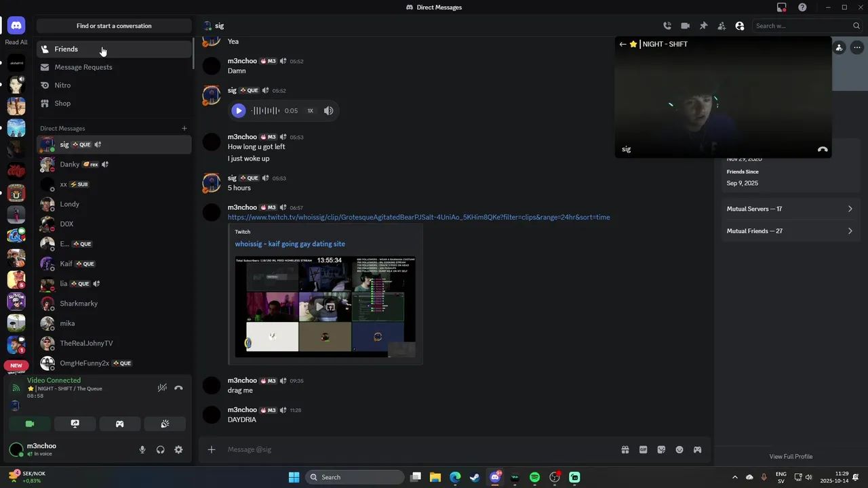The height and width of the screenshot is (488, 868).
Task: Open Spotify from the taskbar
Action: point(534,477)
